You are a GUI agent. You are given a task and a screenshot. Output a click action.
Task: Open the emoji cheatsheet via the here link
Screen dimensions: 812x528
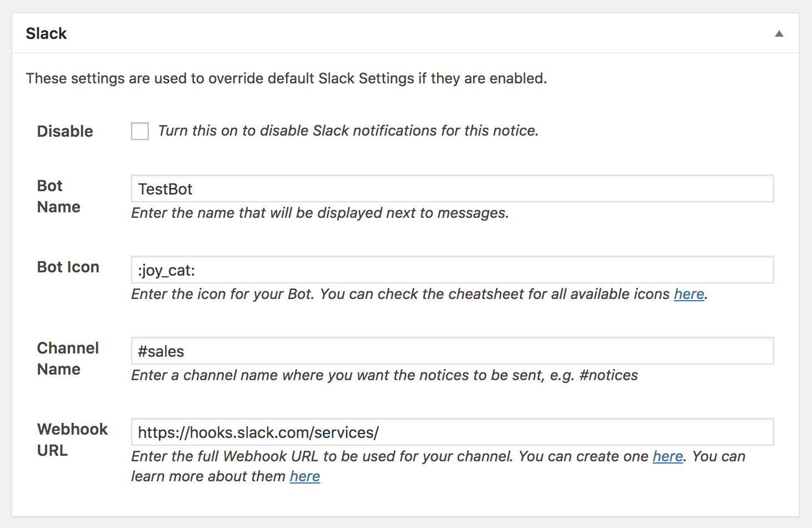[x=689, y=294]
